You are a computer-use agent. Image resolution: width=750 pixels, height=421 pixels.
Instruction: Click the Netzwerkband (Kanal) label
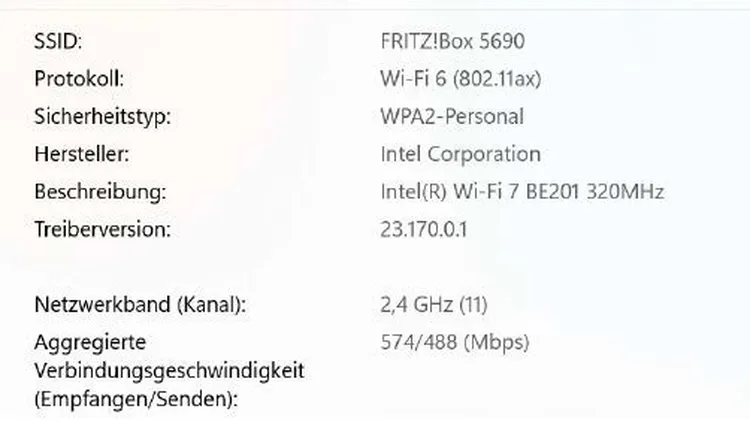pos(139,304)
